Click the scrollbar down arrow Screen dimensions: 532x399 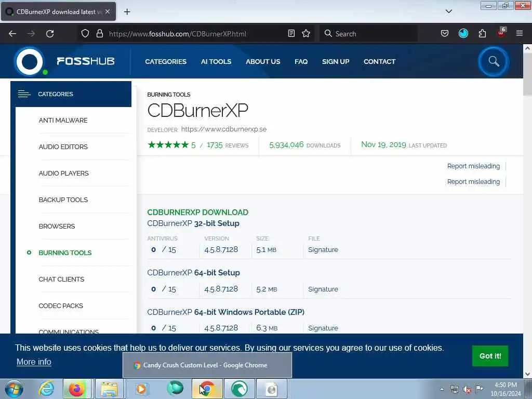point(527,374)
